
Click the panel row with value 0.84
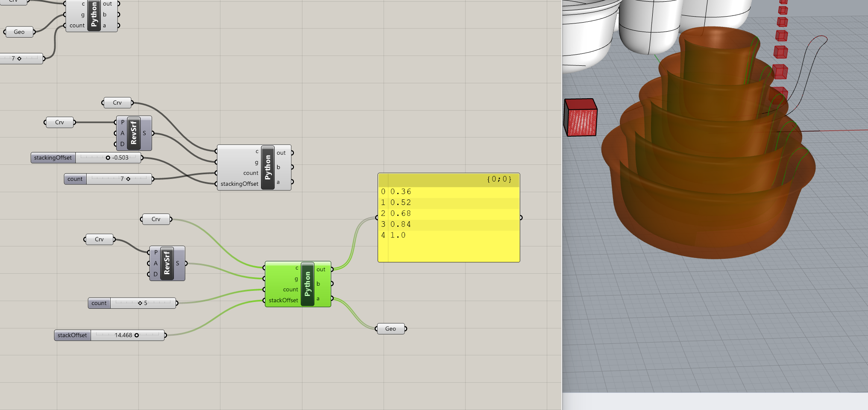(449, 224)
